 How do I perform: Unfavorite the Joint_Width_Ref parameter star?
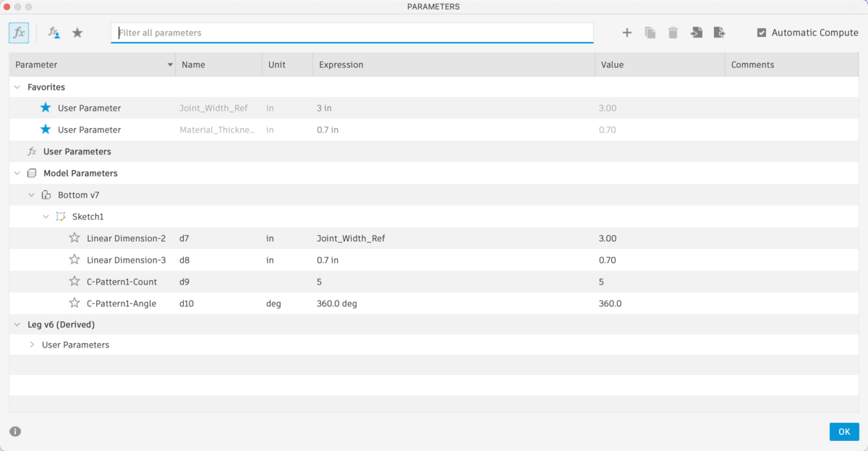click(x=45, y=107)
